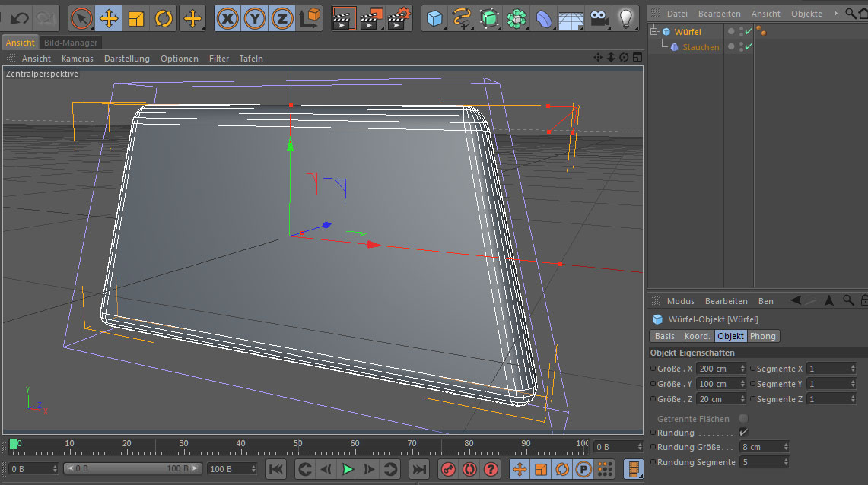Image resolution: width=868 pixels, height=485 pixels.
Task: Click the light bulb icon to add light
Action: (625, 18)
